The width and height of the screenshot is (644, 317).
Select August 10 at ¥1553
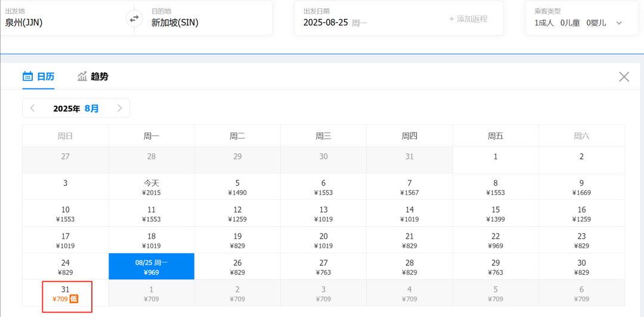click(x=66, y=213)
